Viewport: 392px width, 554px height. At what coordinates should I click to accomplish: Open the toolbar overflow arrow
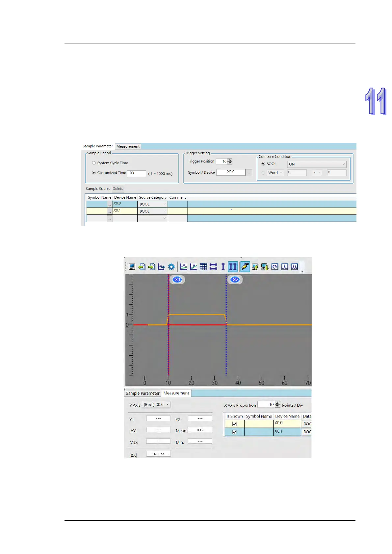302,271
